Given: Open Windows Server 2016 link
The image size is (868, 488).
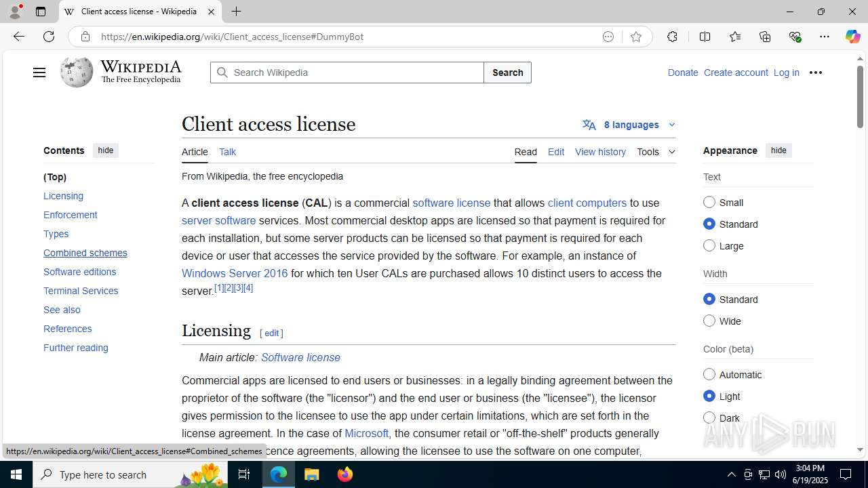Looking at the screenshot, I should tap(235, 273).
